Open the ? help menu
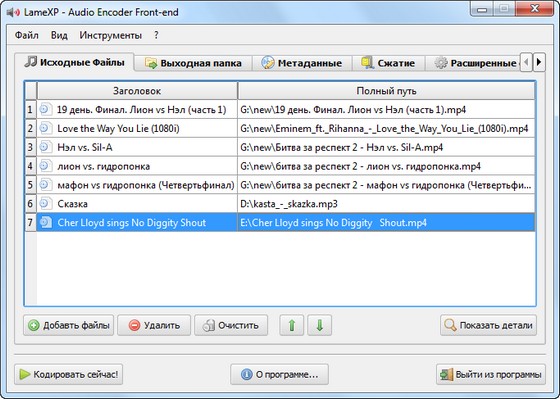Image resolution: width=560 pixels, height=399 pixels. pyautogui.click(x=156, y=35)
